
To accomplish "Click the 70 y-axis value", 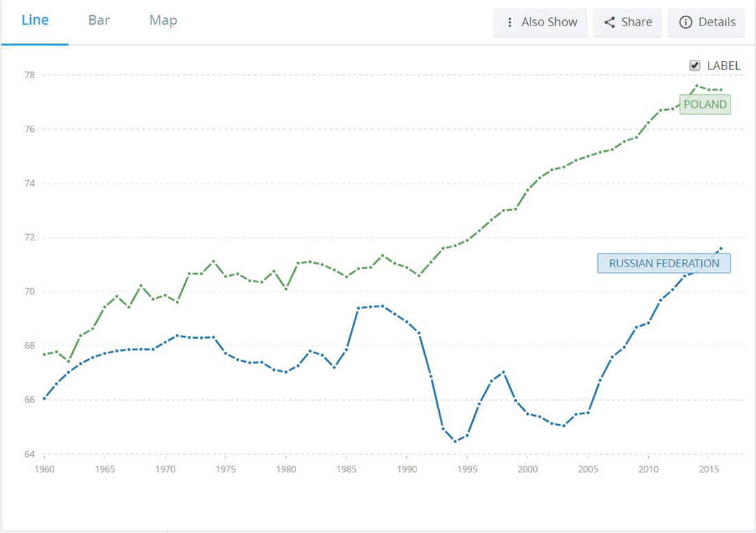I will (x=30, y=291).
